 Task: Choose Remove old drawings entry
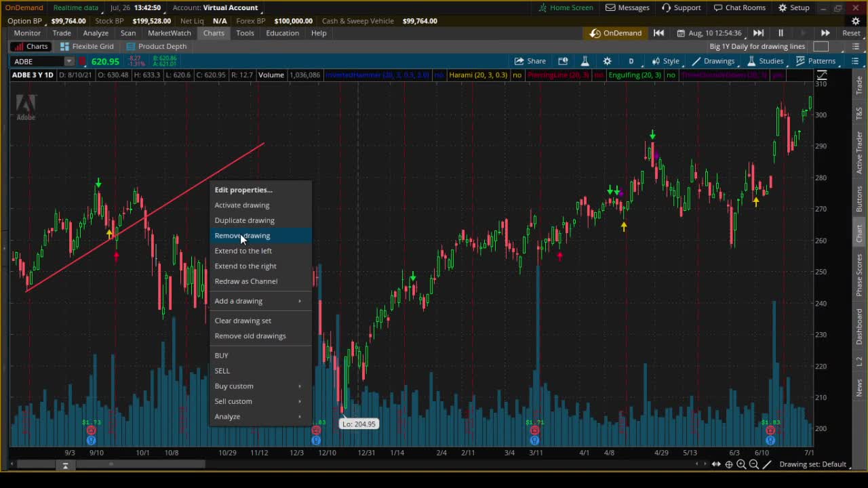click(x=260, y=335)
